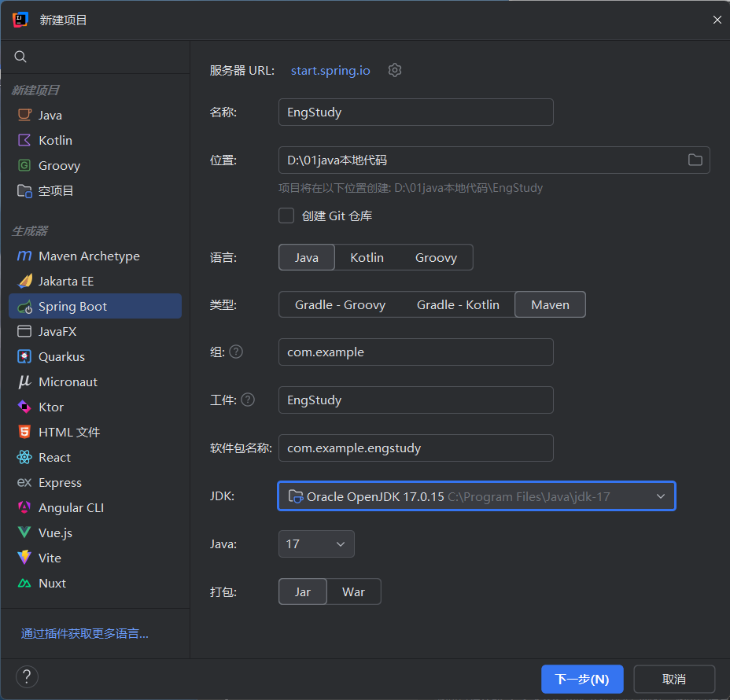Click the Micronaut mu icon
This screenshot has height=700, width=730.
pos(24,382)
